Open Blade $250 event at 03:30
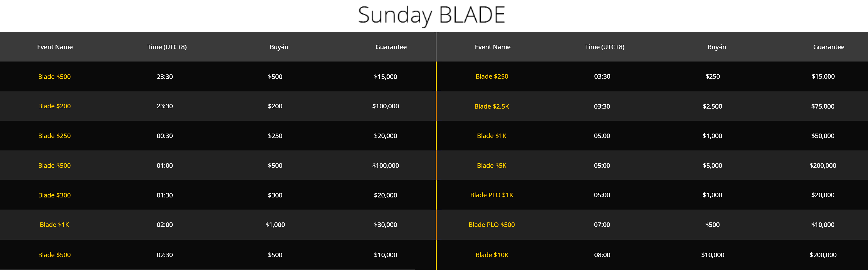Image resolution: width=868 pixels, height=270 pixels. point(492,77)
